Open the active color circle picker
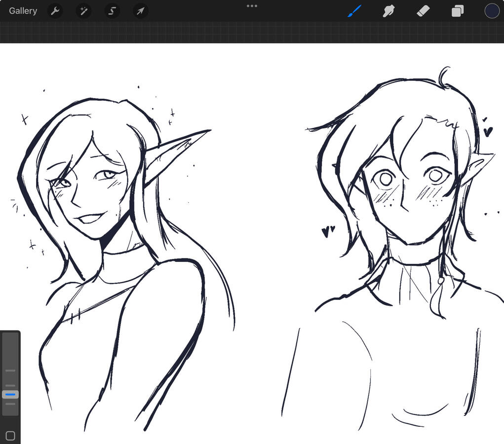 click(492, 11)
